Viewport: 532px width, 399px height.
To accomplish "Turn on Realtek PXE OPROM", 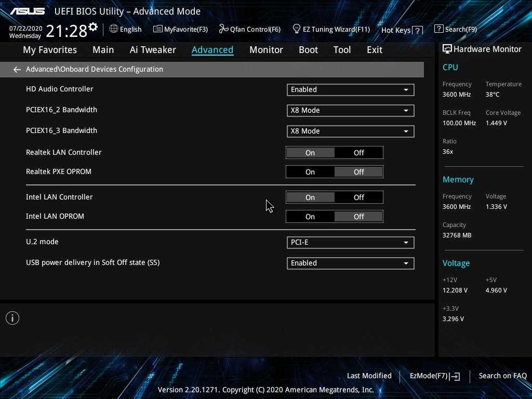I will click(x=310, y=172).
